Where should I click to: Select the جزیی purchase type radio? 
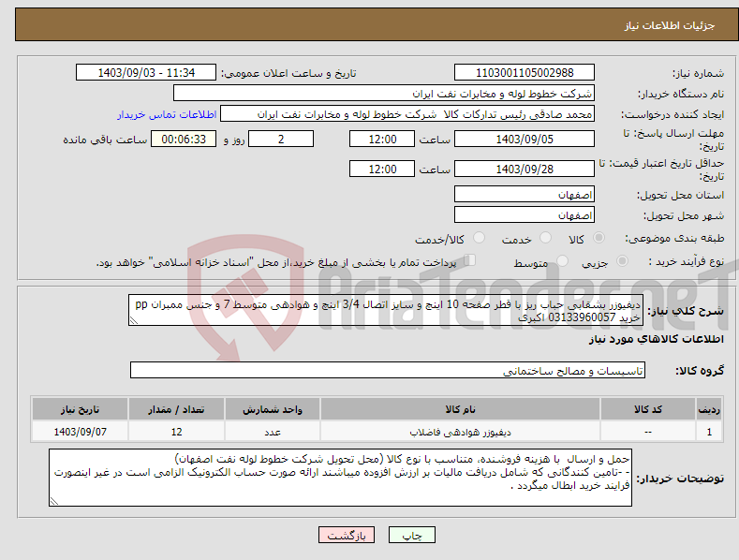tap(622, 260)
